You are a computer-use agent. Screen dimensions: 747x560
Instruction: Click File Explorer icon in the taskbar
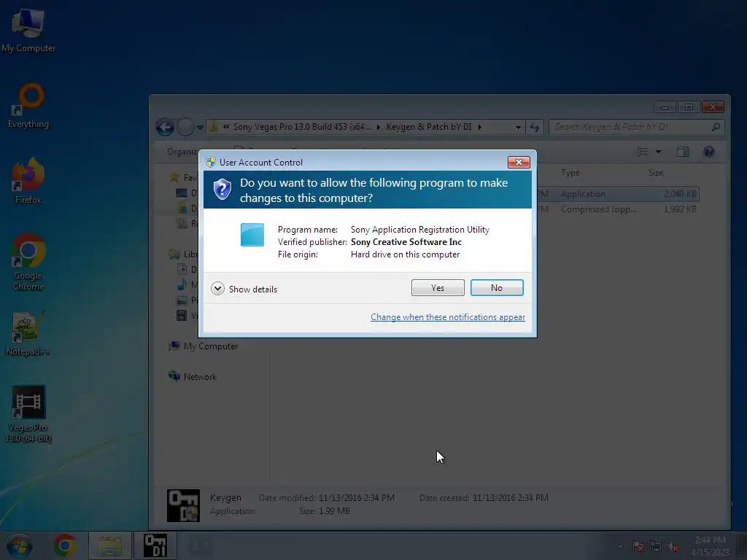[x=110, y=545]
